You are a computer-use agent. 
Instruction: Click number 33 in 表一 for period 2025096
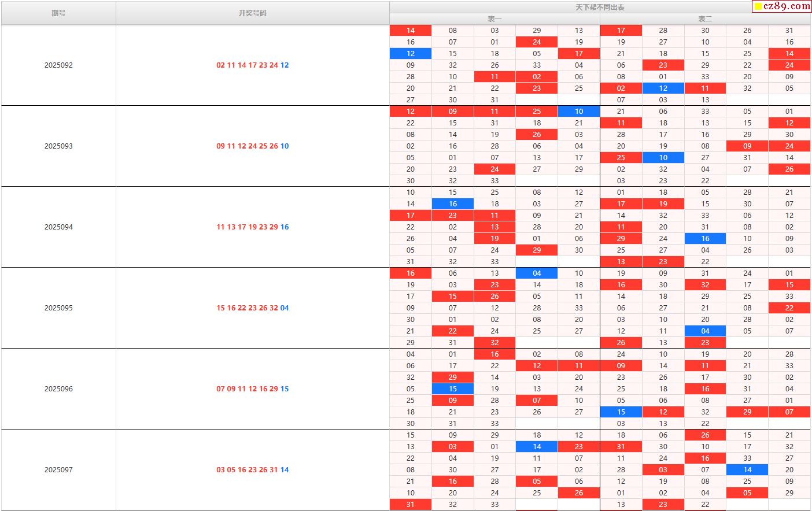[x=494, y=424]
